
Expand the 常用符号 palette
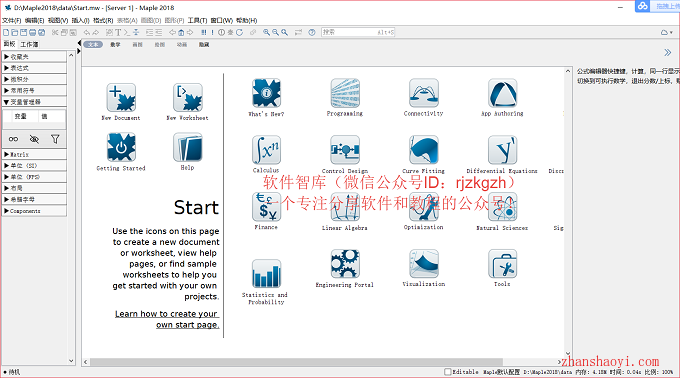click(x=34, y=91)
